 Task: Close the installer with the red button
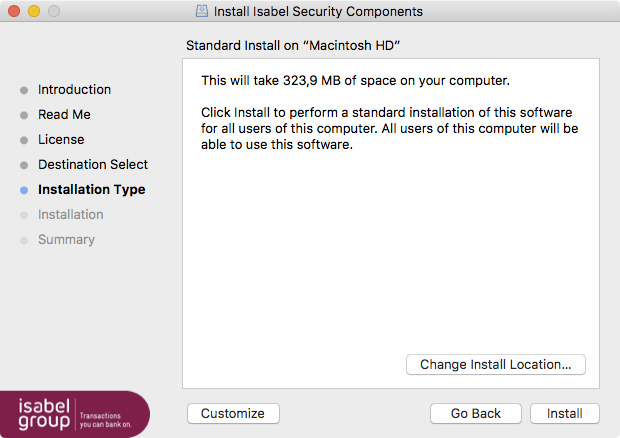(14, 11)
